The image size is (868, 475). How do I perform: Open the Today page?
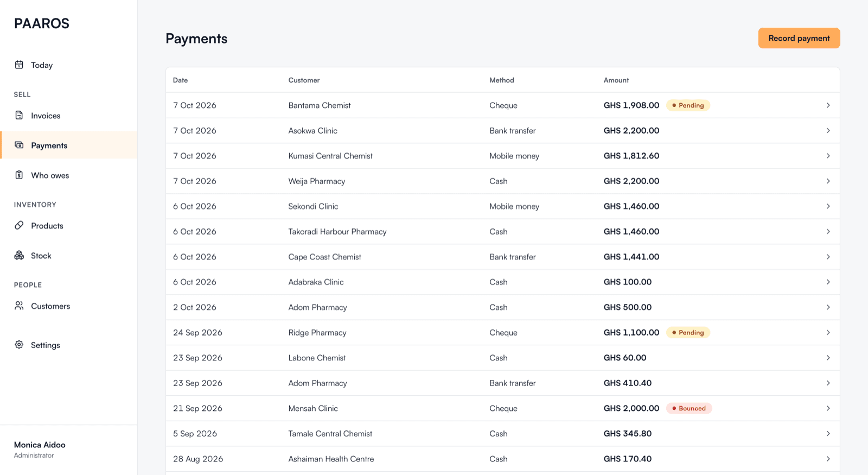69,65
